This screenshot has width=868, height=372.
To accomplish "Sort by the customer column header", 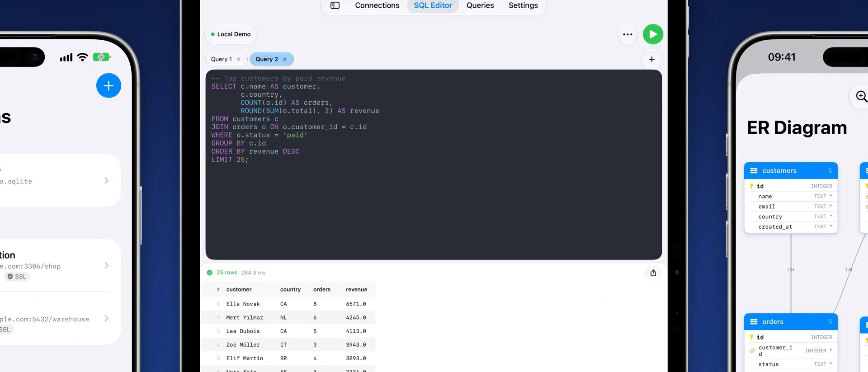I will tap(239, 290).
